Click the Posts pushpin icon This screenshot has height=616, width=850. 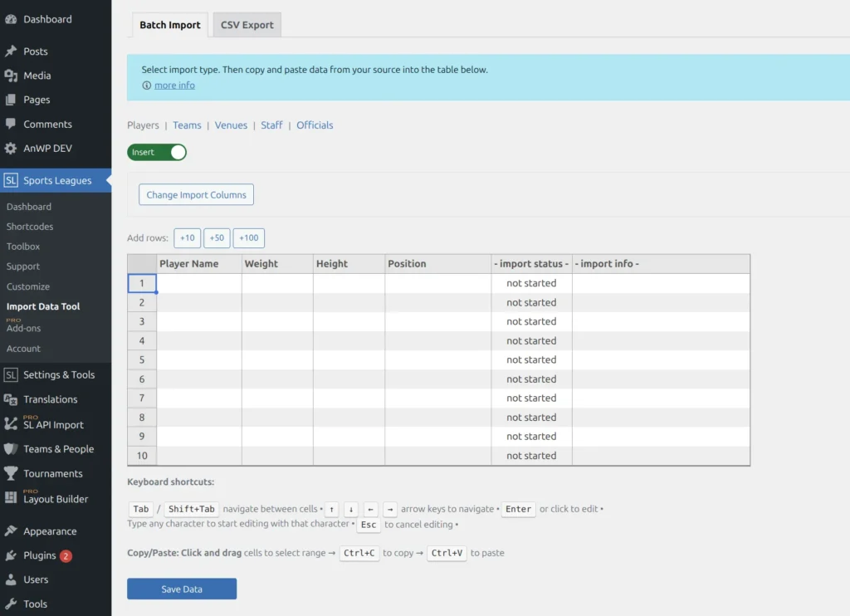[11, 51]
